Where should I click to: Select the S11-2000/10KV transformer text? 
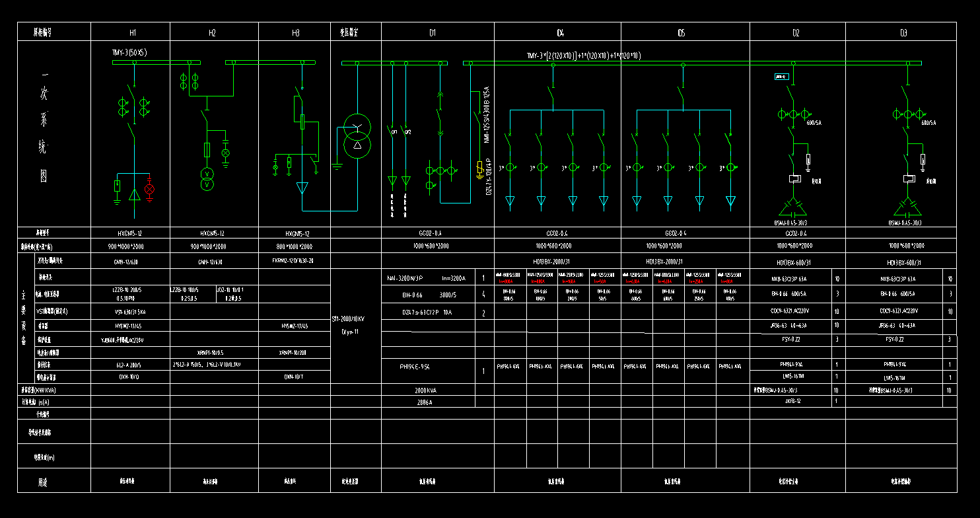[x=348, y=319]
